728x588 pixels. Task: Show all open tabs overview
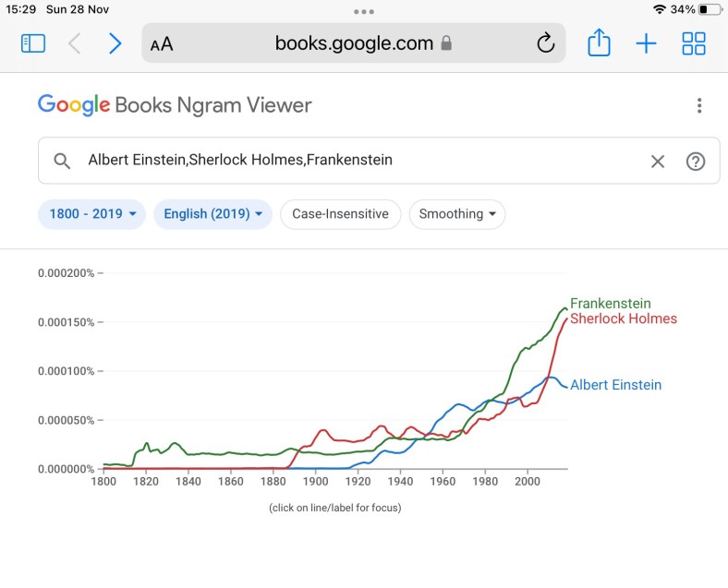[694, 43]
